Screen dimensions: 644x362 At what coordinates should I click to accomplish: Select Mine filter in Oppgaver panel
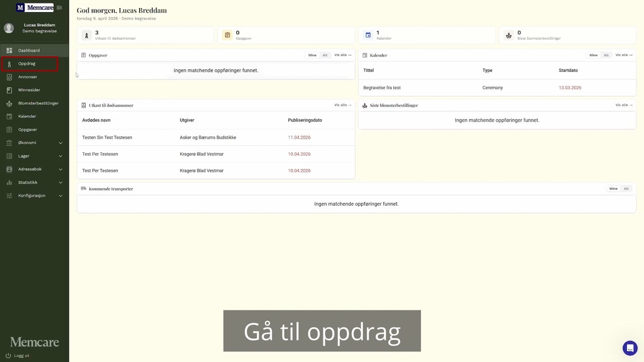pos(312,55)
